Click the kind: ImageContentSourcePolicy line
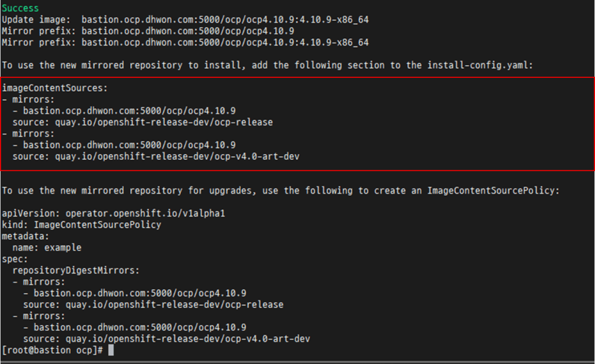The width and height of the screenshot is (595, 364). (x=81, y=224)
